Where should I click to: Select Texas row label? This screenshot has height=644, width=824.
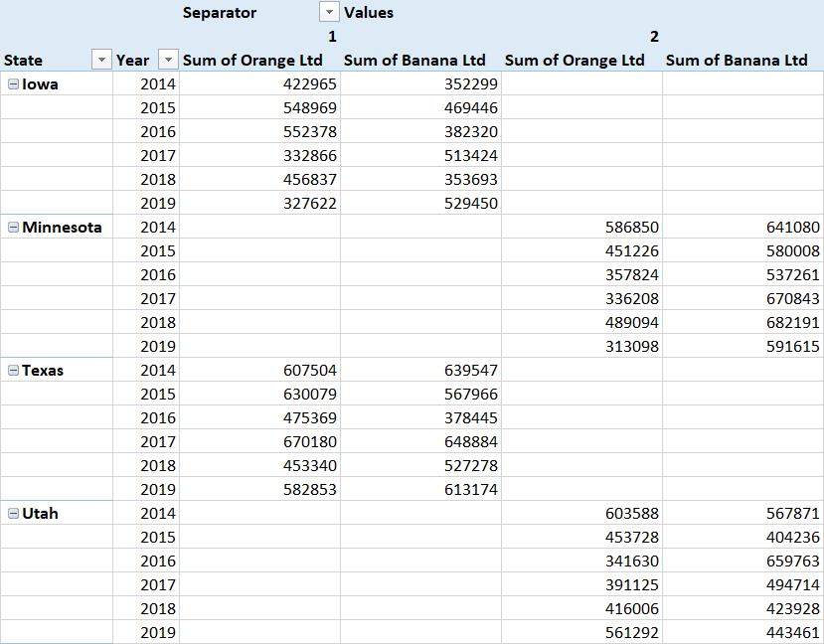pyautogui.click(x=43, y=371)
